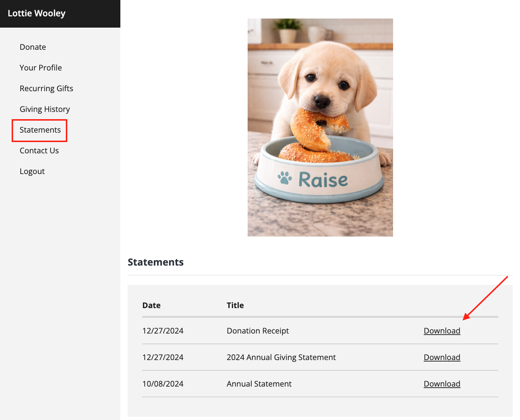Click Logout in the sidebar
Screen dimensions: 520x420
pyautogui.click(x=32, y=171)
